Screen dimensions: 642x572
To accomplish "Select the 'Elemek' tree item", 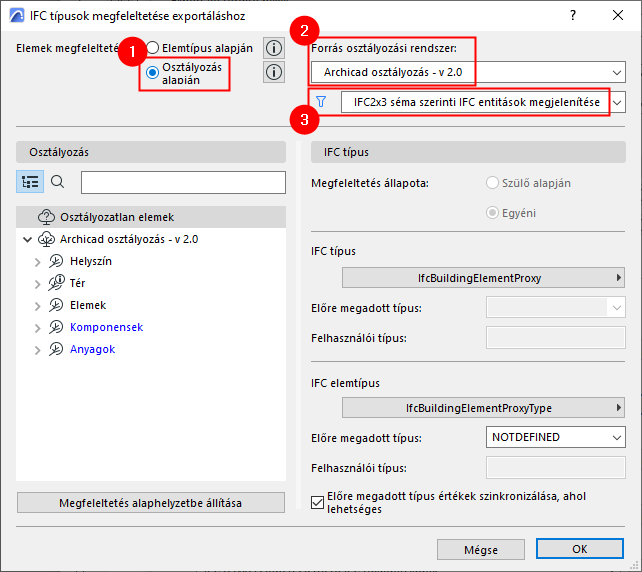I will 88,305.
